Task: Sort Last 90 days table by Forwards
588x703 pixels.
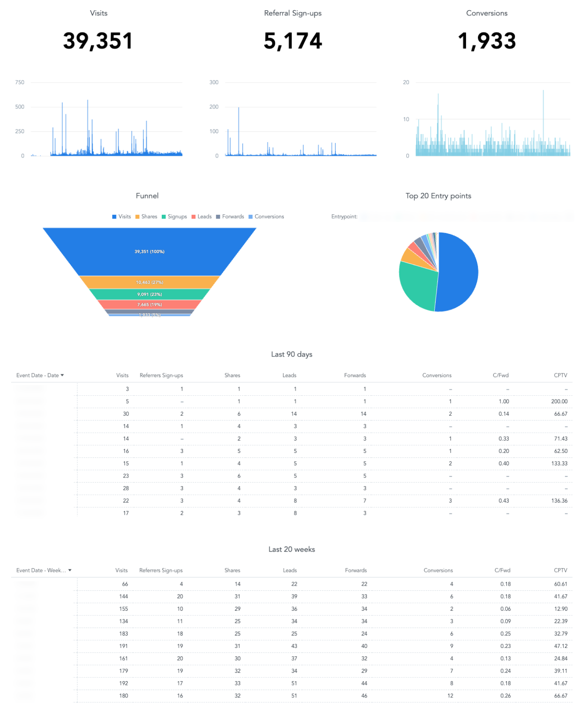Action: pos(355,376)
